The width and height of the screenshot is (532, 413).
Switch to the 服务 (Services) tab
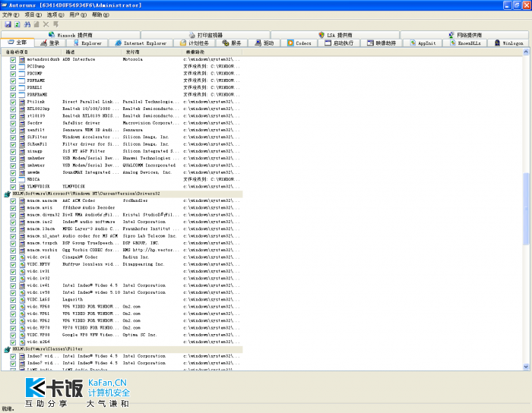(231, 43)
